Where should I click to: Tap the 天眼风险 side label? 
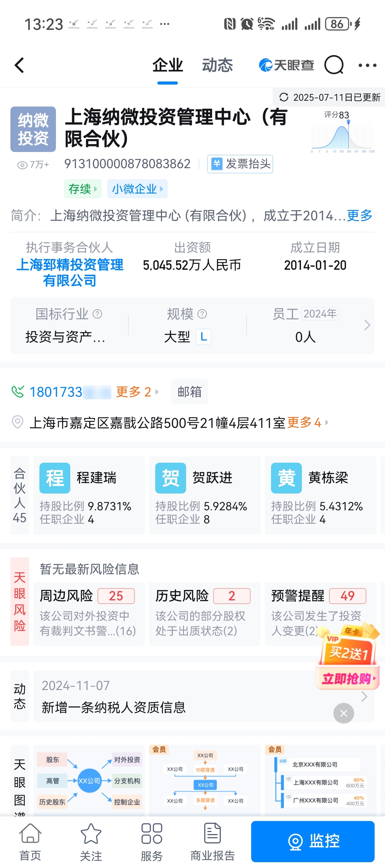click(x=20, y=602)
